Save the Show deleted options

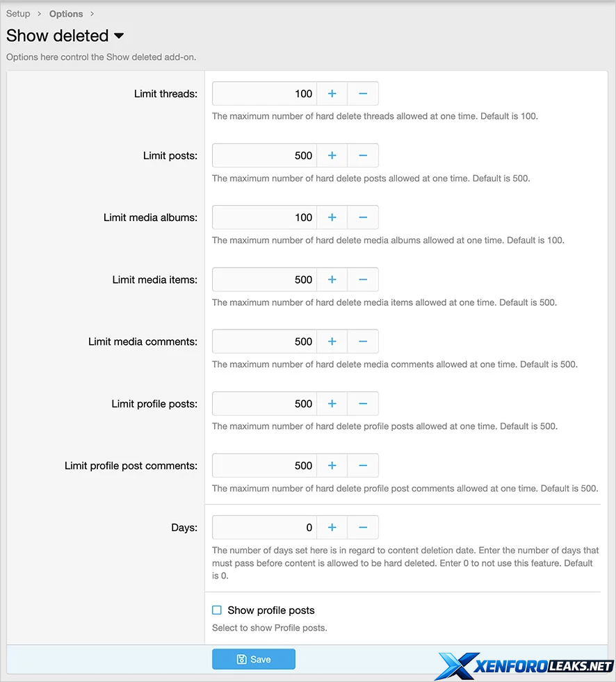tap(254, 659)
